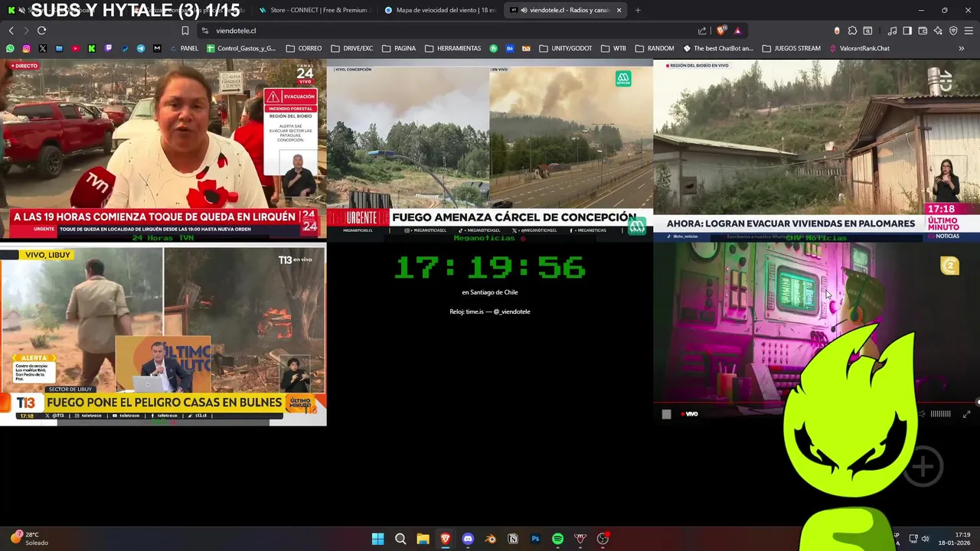Mute the CHV Noticias player

[x=922, y=414]
